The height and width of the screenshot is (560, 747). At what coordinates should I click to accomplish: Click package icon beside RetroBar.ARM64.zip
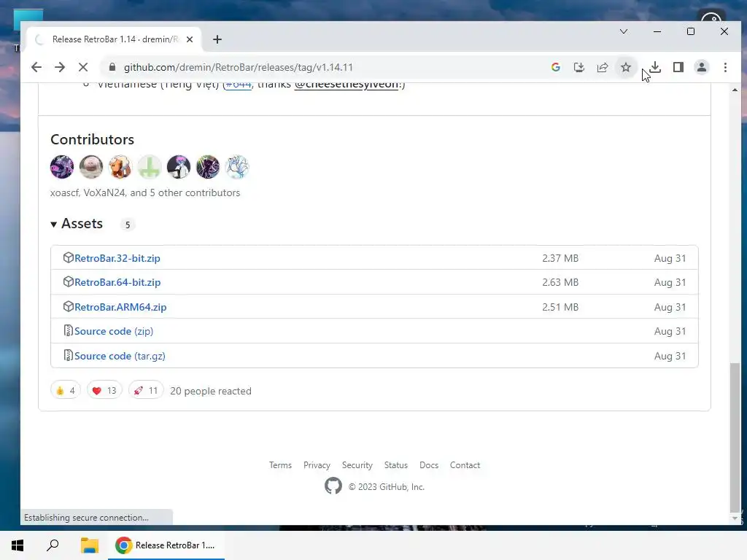(x=68, y=307)
